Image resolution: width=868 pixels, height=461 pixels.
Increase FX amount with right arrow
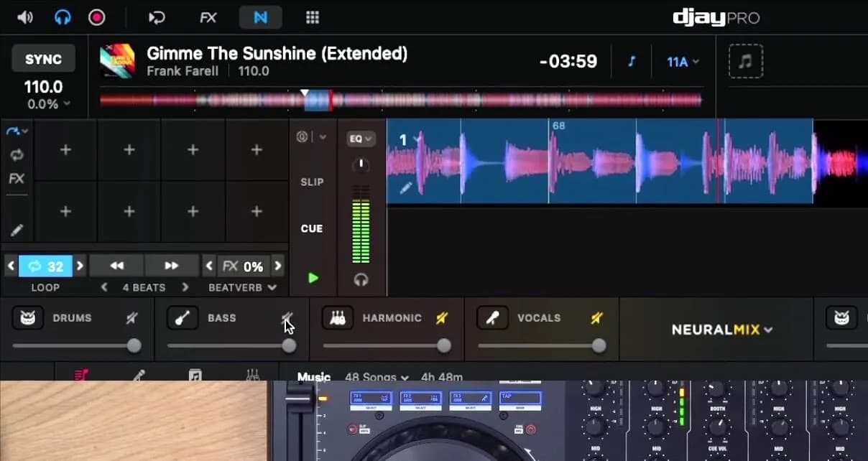[x=278, y=266]
